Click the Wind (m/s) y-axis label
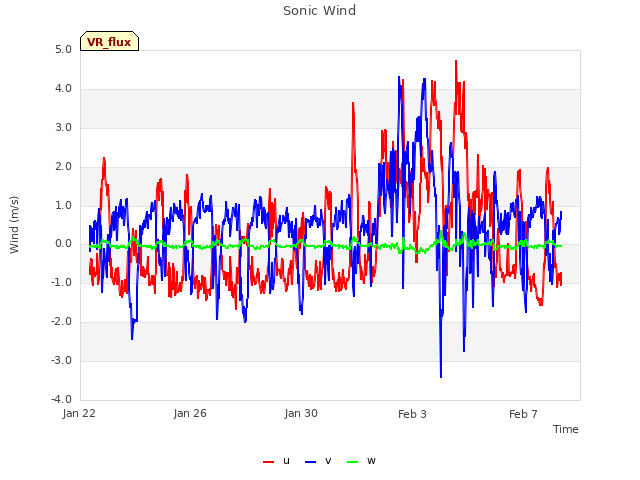The width and height of the screenshot is (640, 480). [x=14, y=225]
